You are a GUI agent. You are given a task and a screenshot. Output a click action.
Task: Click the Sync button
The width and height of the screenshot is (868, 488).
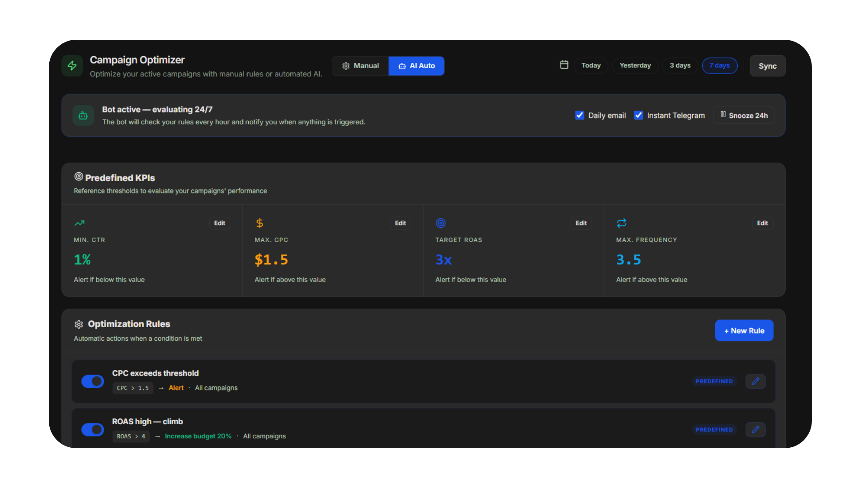(768, 66)
